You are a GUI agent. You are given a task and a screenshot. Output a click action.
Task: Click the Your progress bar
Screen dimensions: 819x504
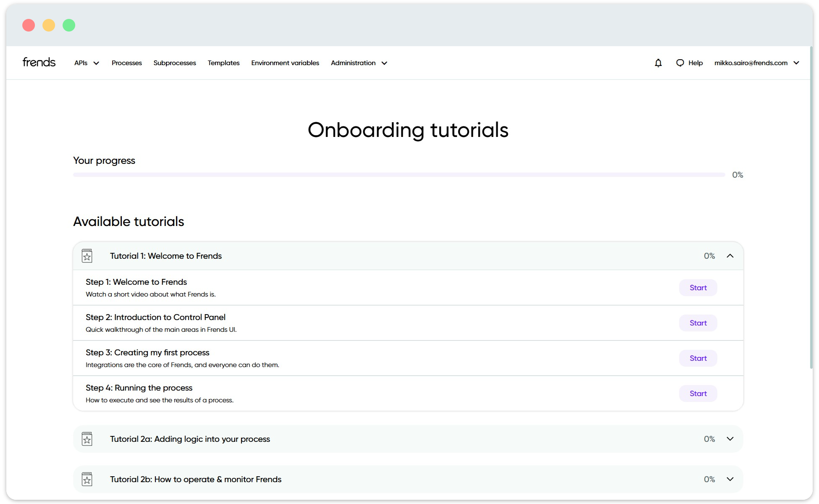click(x=399, y=174)
